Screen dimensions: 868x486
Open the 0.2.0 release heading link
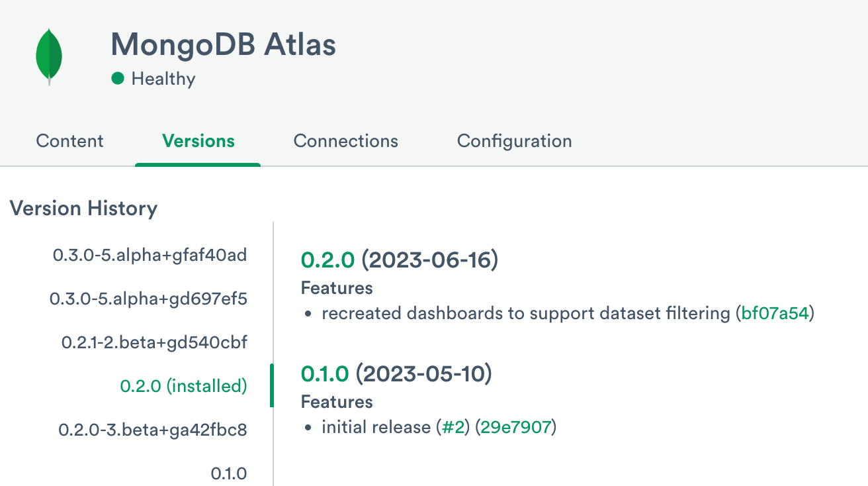coord(328,260)
